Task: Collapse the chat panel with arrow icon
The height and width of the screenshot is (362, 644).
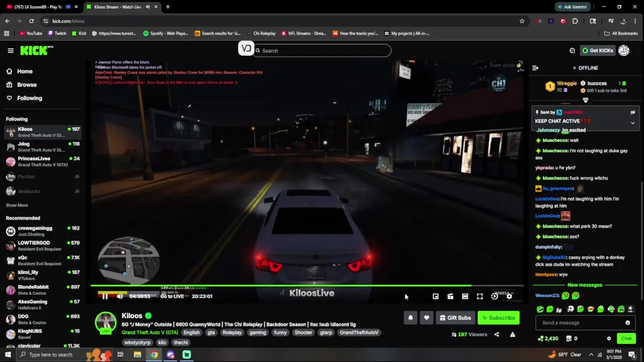Action: 535,68
